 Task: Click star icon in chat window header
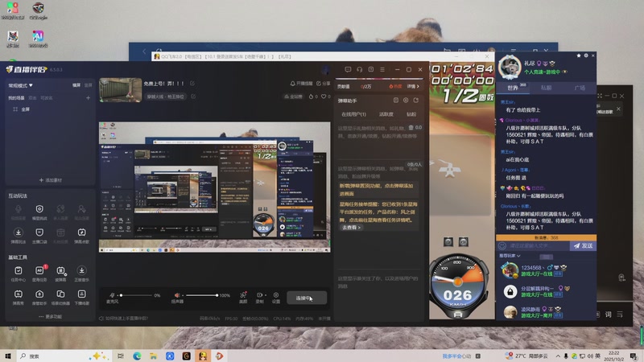click(579, 56)
